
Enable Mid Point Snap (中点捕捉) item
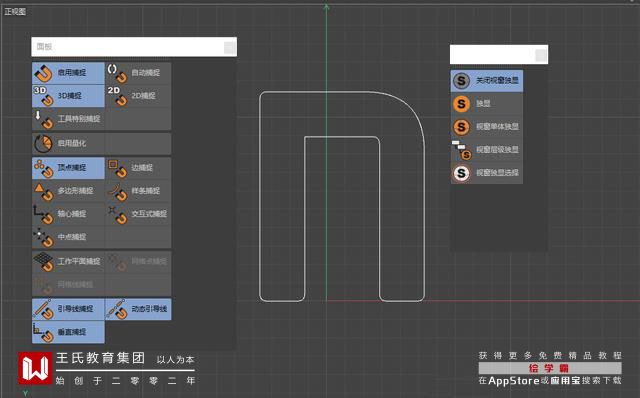(x=68, y=237)
